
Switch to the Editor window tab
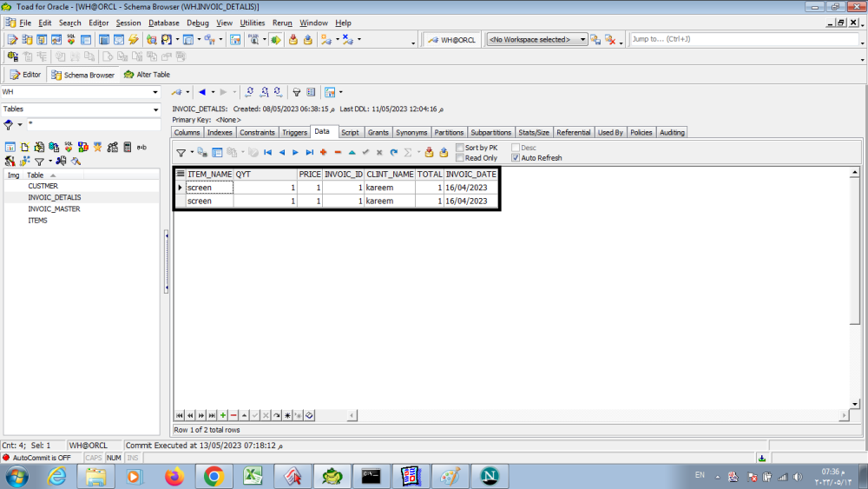point(26,75)
